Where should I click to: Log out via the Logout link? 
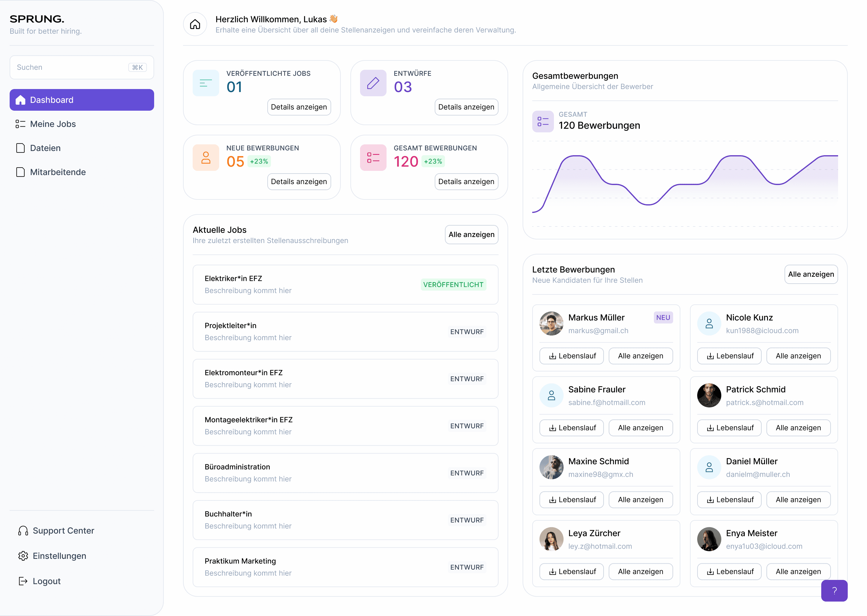tap(46, 581)
